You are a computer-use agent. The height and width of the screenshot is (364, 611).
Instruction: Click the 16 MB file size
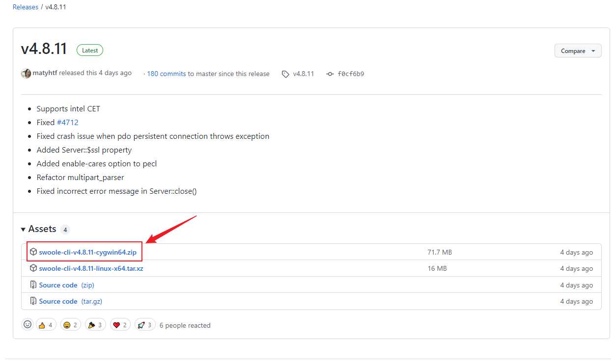437,268
